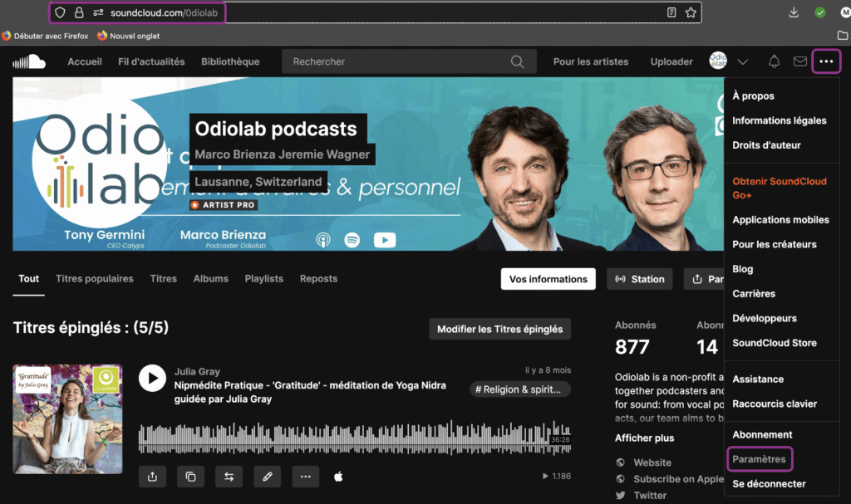Select Obtenir SoundCloud Go+ menu item

pos(780,188)
